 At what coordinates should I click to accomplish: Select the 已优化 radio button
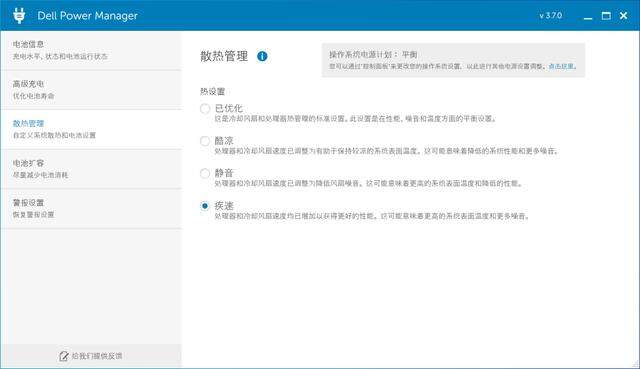205,109
